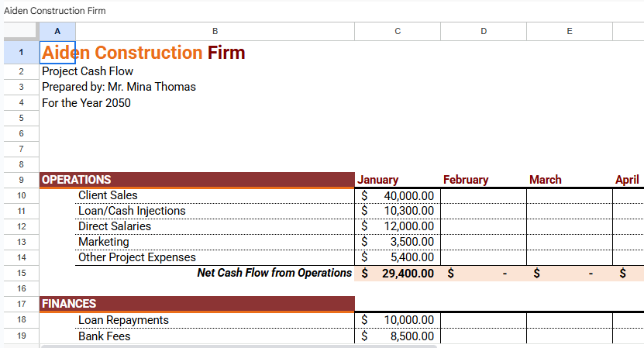The width and height of the screenshot is (644, 348).
Task: Select row 15 header
Action: click(x=20, y=273)
